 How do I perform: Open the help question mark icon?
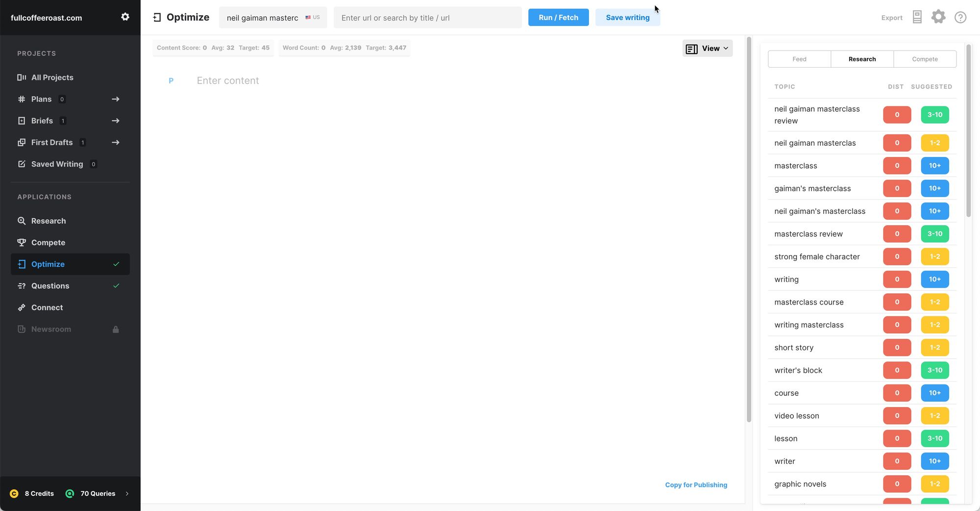[x=960, y=18]
